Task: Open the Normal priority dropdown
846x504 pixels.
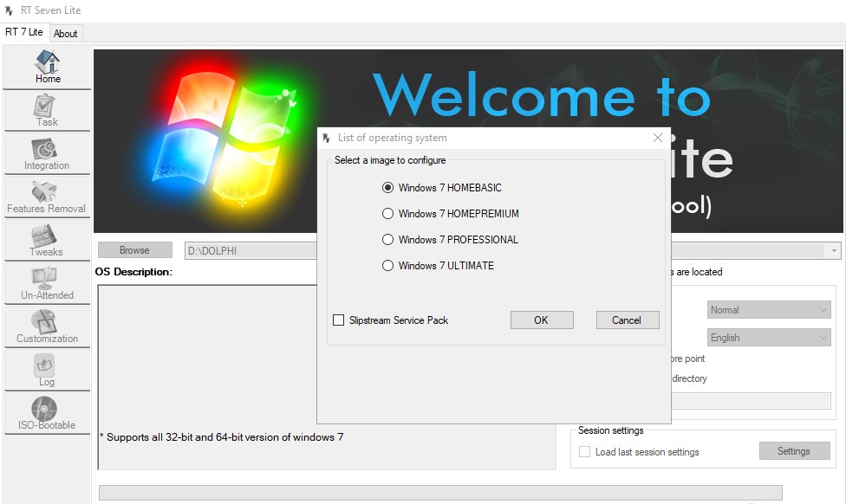Action: [x=769, y=310]
